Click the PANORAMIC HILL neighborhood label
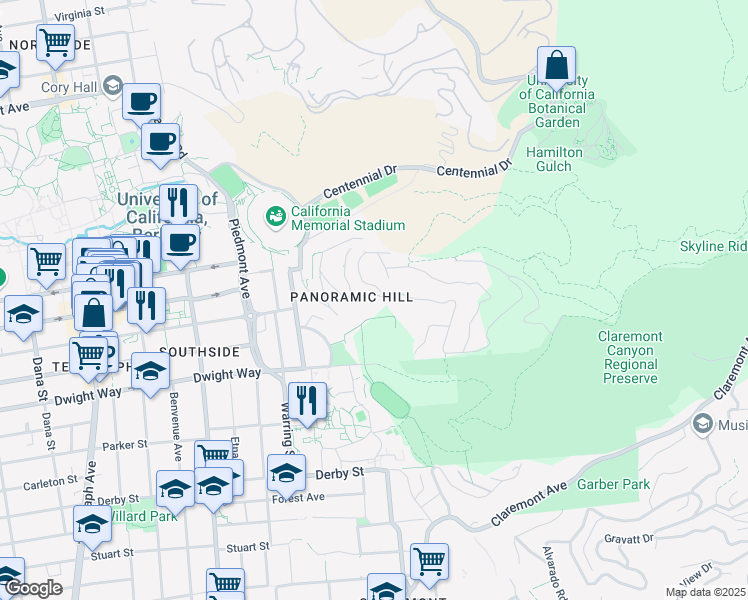Viewport: 748px width, 600px height. tap(352, 297)
